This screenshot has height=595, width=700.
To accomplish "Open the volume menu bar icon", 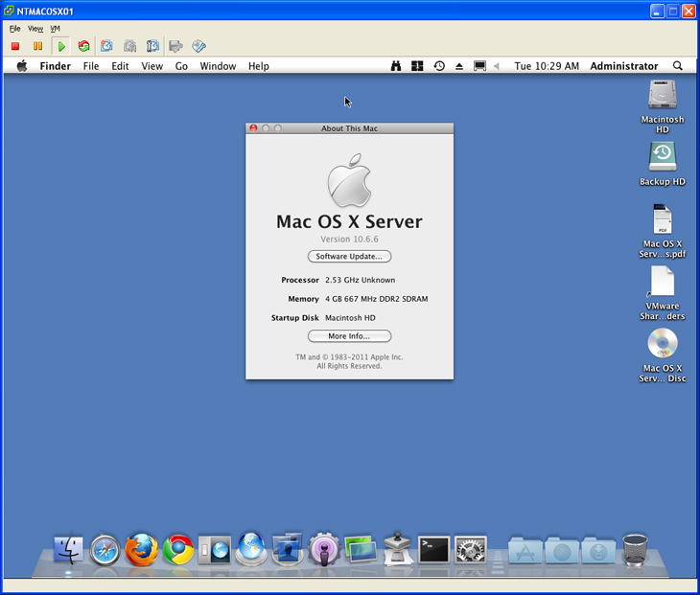I will [497, 66].
